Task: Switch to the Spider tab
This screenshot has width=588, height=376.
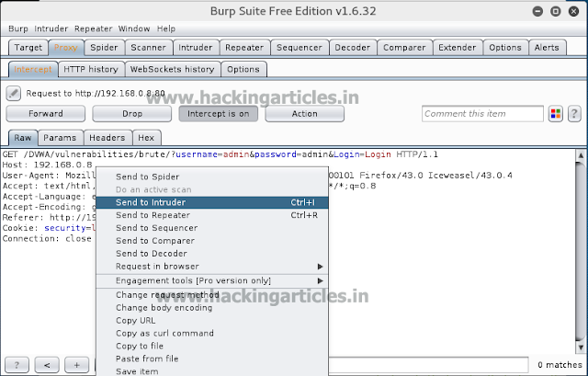Action: pos(104,48)
